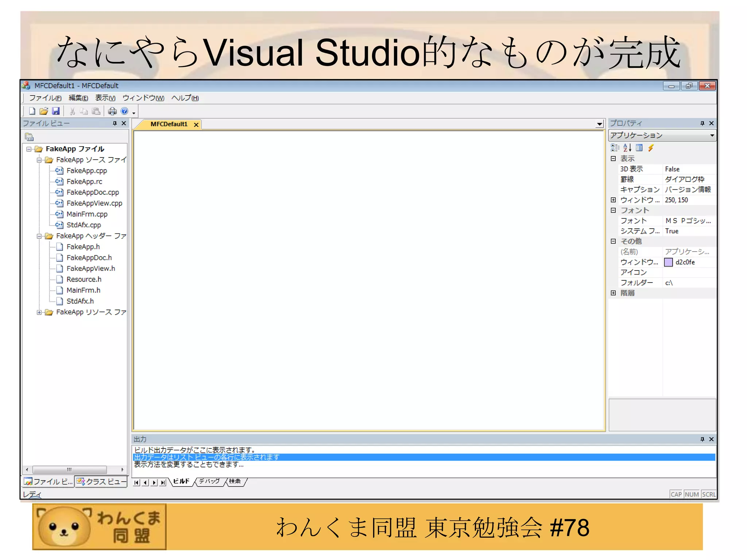Open the document tab list dropdown
The image size is (747, 560).
pyautogui.click(x=599, y=124)
